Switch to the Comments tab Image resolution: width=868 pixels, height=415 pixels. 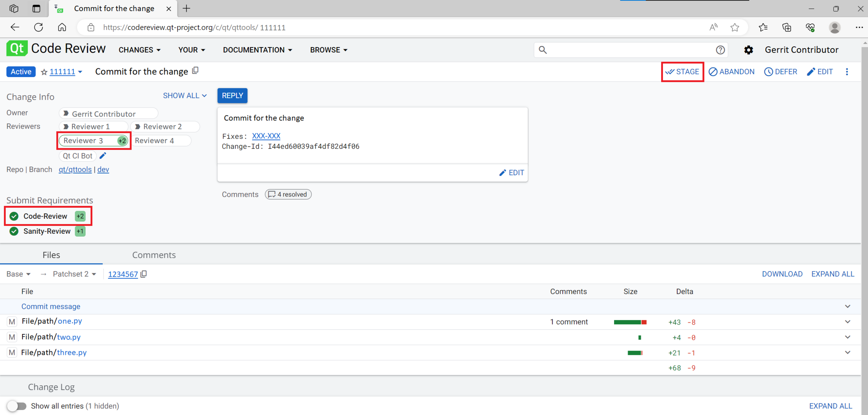(x=154, y=255)
